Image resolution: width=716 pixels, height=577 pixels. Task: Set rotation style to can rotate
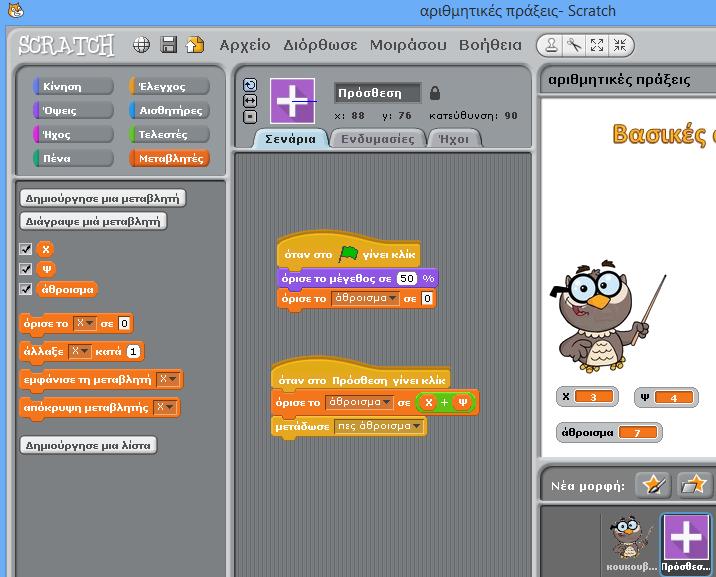coord(250,85)
